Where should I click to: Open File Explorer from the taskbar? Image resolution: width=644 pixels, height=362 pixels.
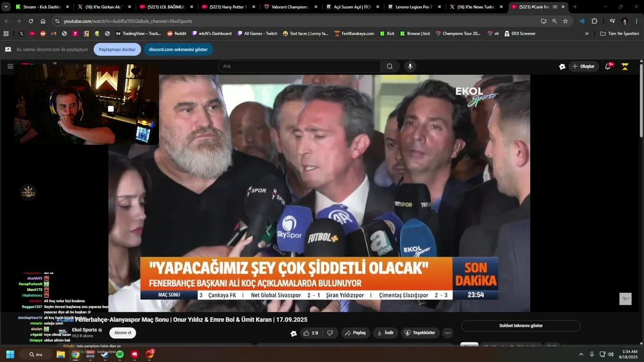click(60, 354)
